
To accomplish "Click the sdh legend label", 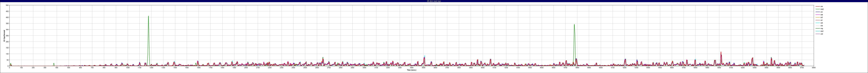I will [822, 23].
